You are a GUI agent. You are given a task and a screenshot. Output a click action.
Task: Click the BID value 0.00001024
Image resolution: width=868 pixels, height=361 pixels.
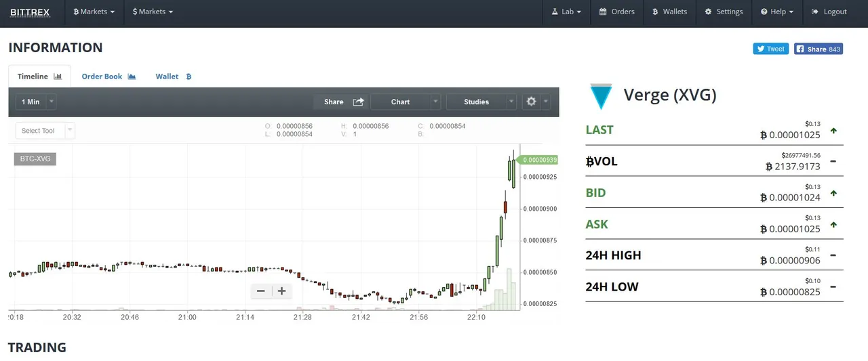point(790,198)
